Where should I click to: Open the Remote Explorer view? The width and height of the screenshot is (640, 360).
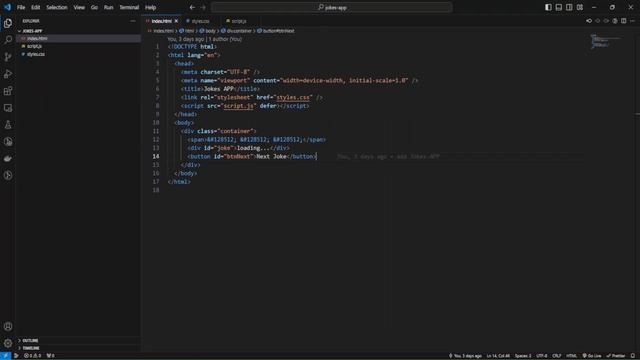[x=8, y=108]
